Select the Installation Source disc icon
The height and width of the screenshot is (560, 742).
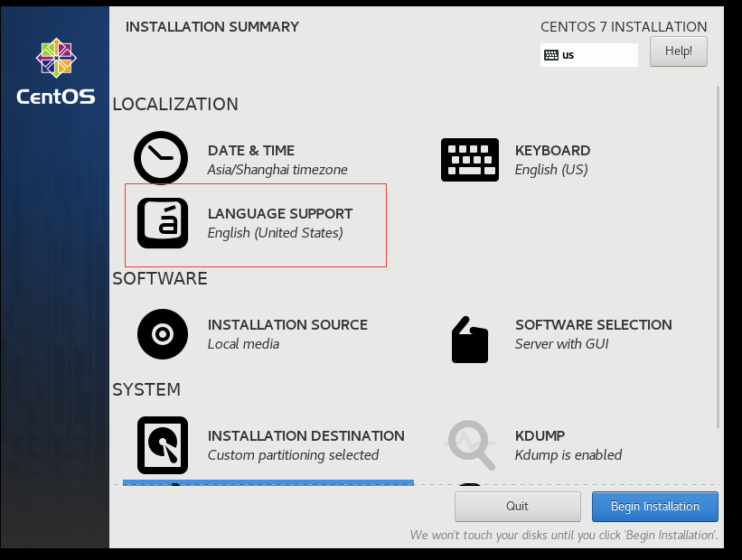coord(163,334)
